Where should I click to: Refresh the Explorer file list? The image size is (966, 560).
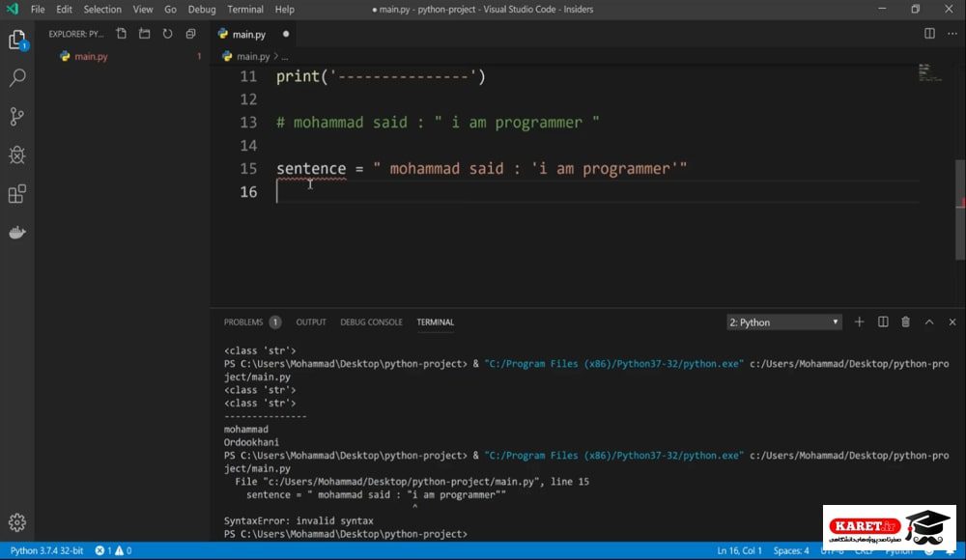pyautogui.click(x=167, y=34)
